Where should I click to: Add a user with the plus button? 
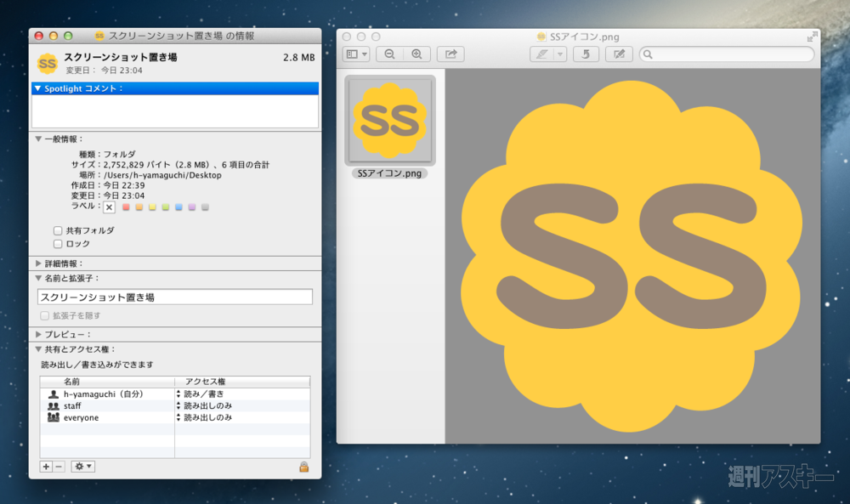46,467
